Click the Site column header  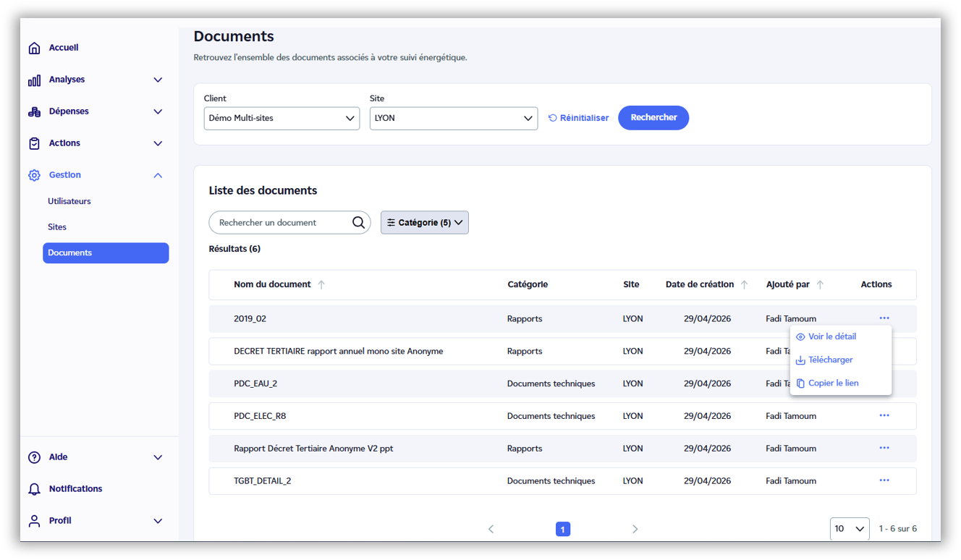tap(632, 285)
